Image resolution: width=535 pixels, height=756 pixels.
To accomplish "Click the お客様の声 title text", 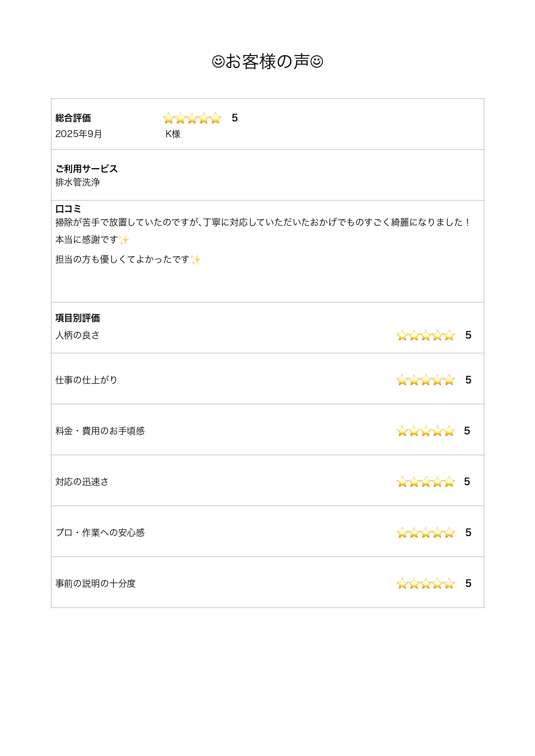I will click(267, 62).
